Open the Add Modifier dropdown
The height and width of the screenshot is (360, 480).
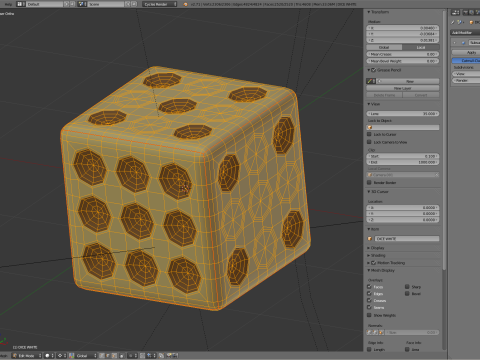465,32
